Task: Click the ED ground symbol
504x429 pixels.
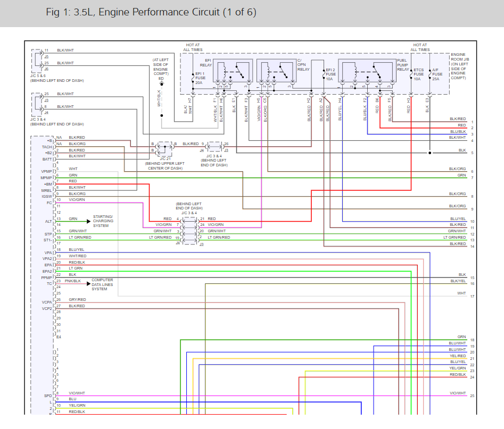Action: [161, 82]
